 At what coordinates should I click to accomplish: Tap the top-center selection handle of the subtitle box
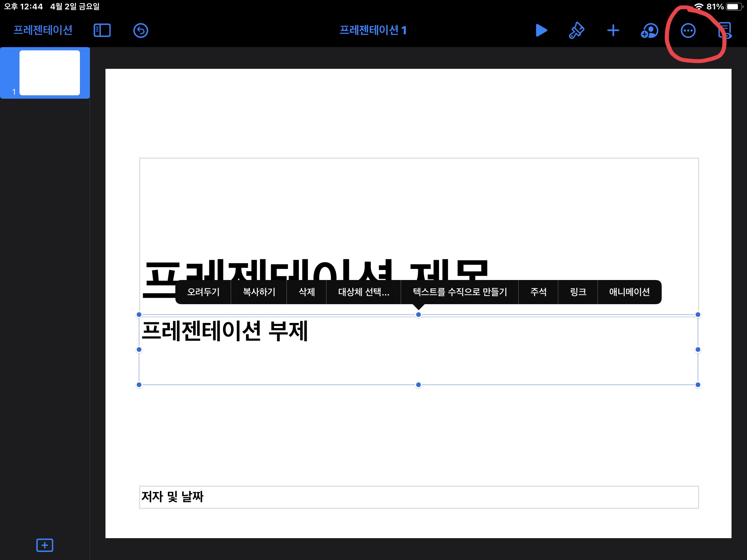click(419, 315)
